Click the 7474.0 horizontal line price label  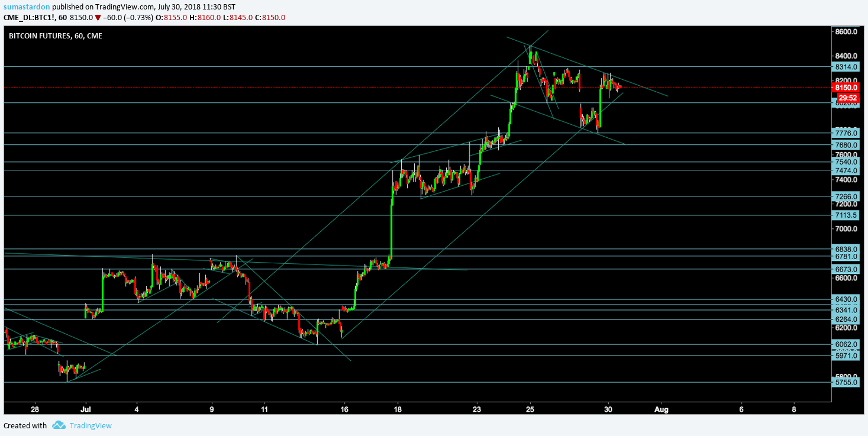846,170
